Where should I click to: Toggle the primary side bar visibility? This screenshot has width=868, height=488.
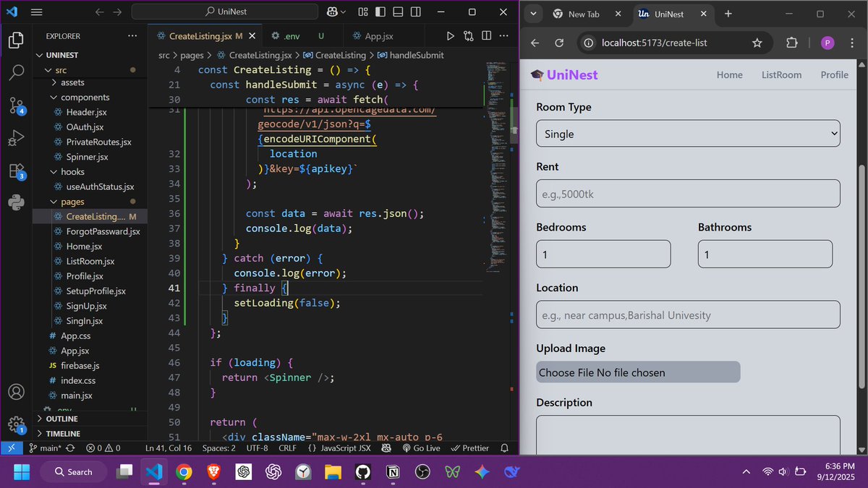point(380,12)
